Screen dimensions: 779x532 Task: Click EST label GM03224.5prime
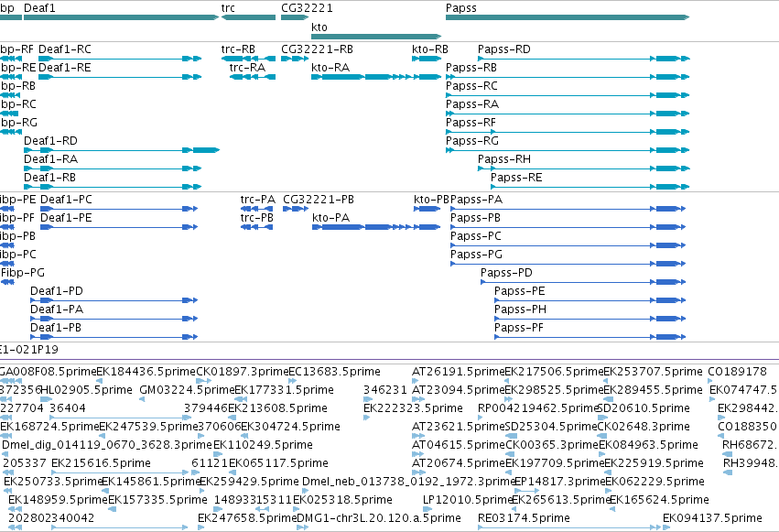(187, 390)
